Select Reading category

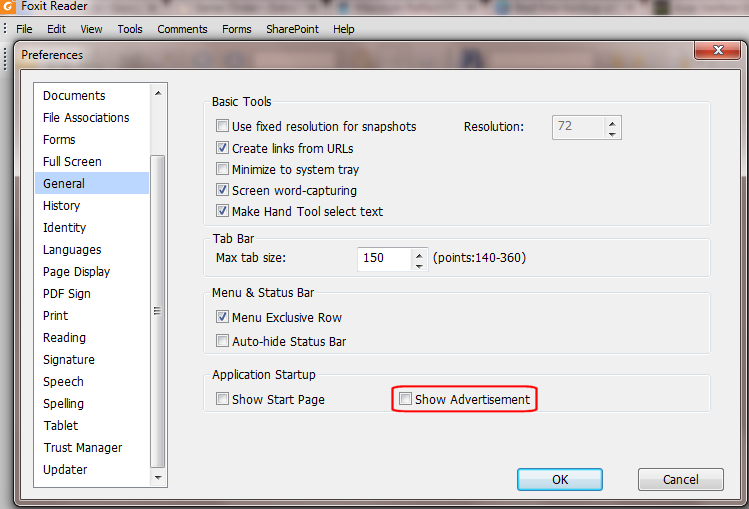(x=92, y=338)
